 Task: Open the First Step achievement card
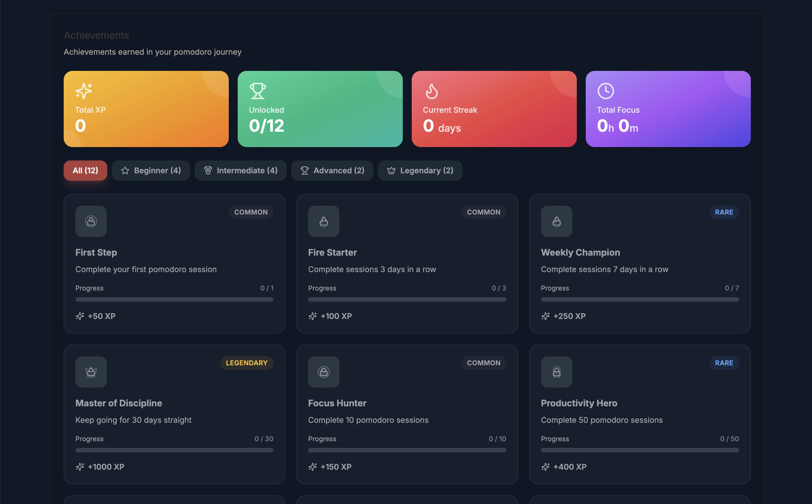click(x=174, y=264)
